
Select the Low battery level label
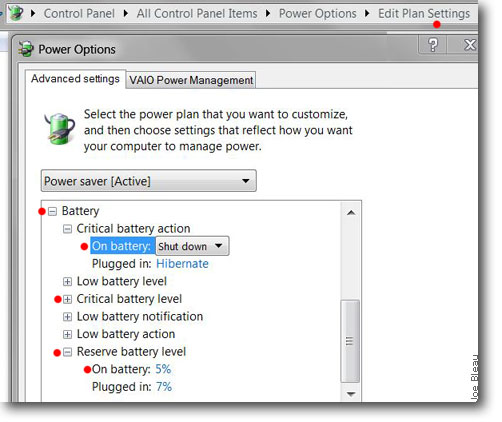pos(122,281)
